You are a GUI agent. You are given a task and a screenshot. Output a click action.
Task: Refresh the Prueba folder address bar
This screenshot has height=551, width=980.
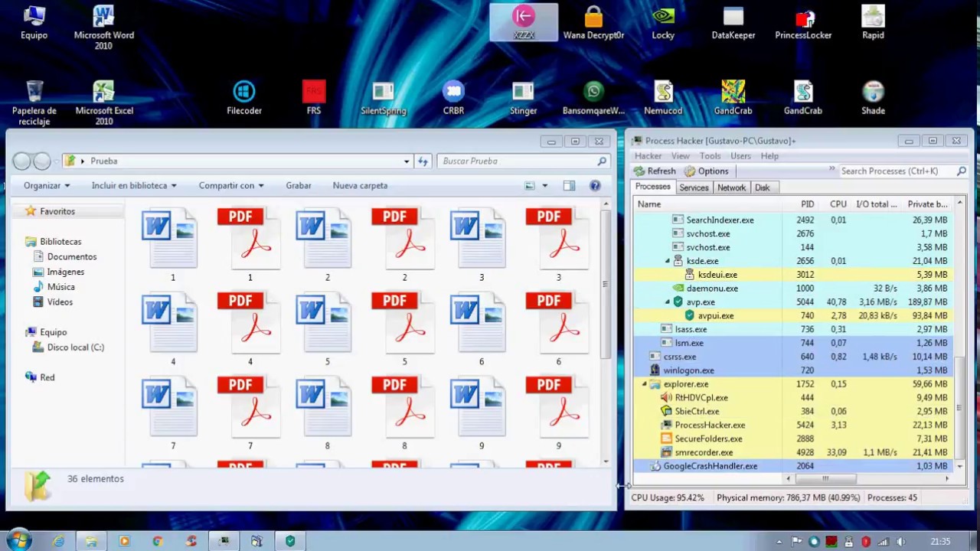[423, 161]
